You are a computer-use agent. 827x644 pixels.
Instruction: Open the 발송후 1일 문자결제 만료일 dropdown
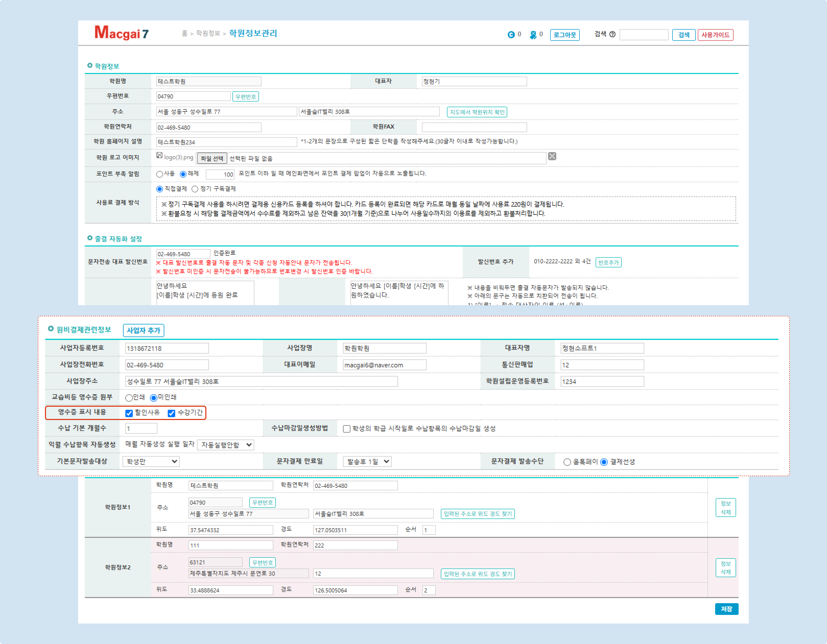tap(367, 462)
